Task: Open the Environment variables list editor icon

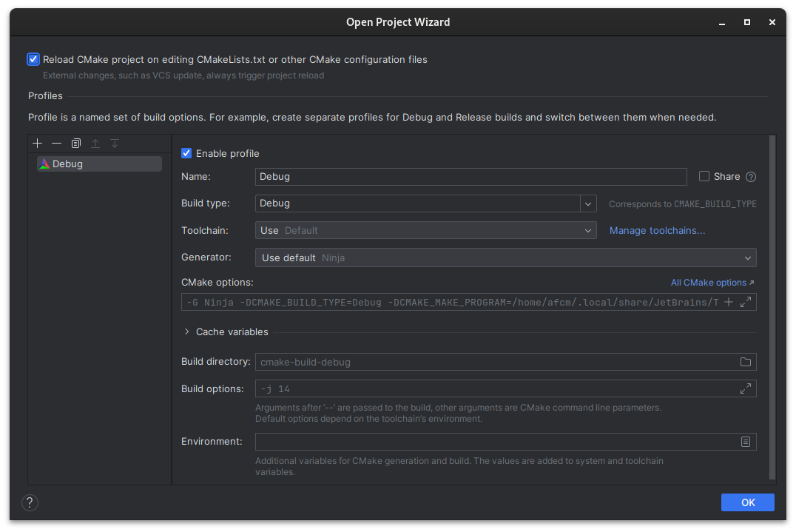Action: (746, 441)
